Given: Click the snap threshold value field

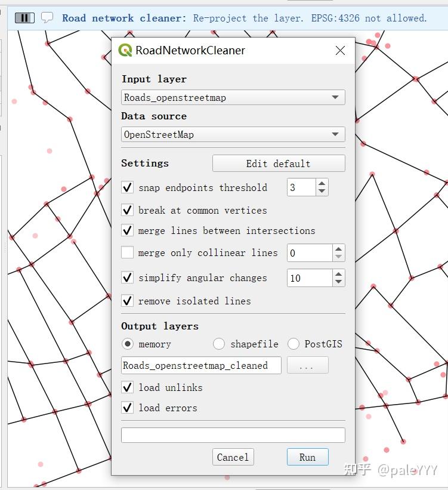Looking at the screenshot, I should point(301,187).
